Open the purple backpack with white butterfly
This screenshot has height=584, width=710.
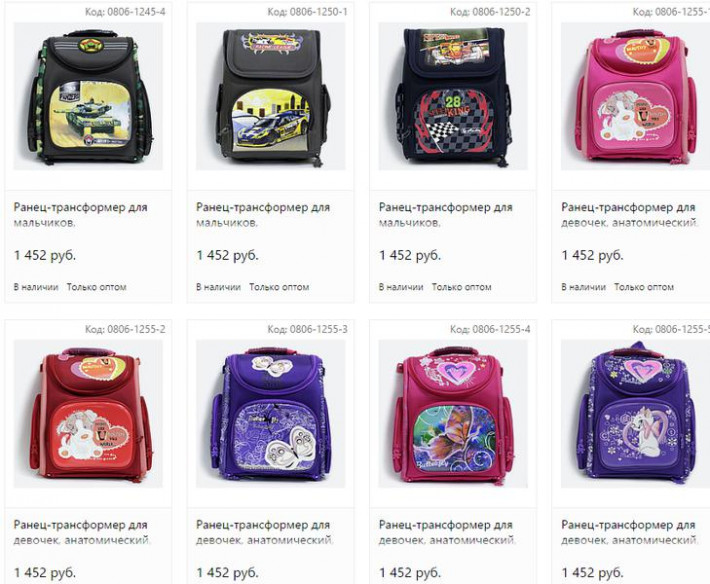click(270, 414)
